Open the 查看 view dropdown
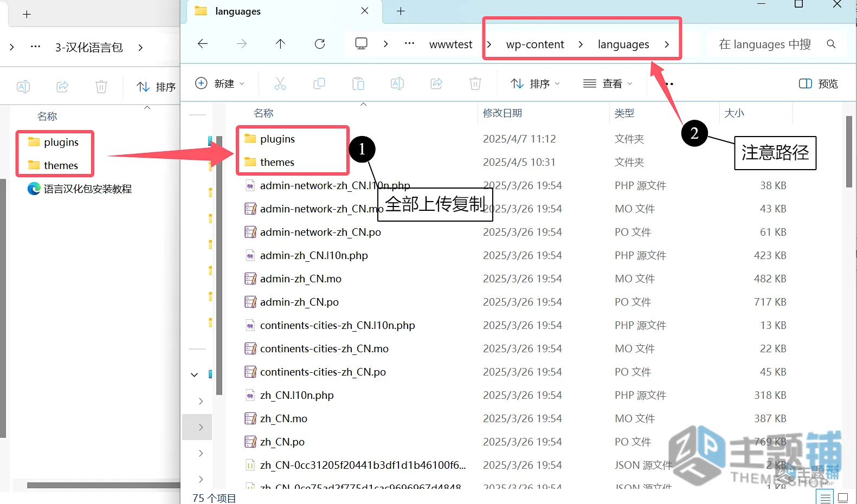The height and width of the screenshot is (504, 857). pos(608,83)
